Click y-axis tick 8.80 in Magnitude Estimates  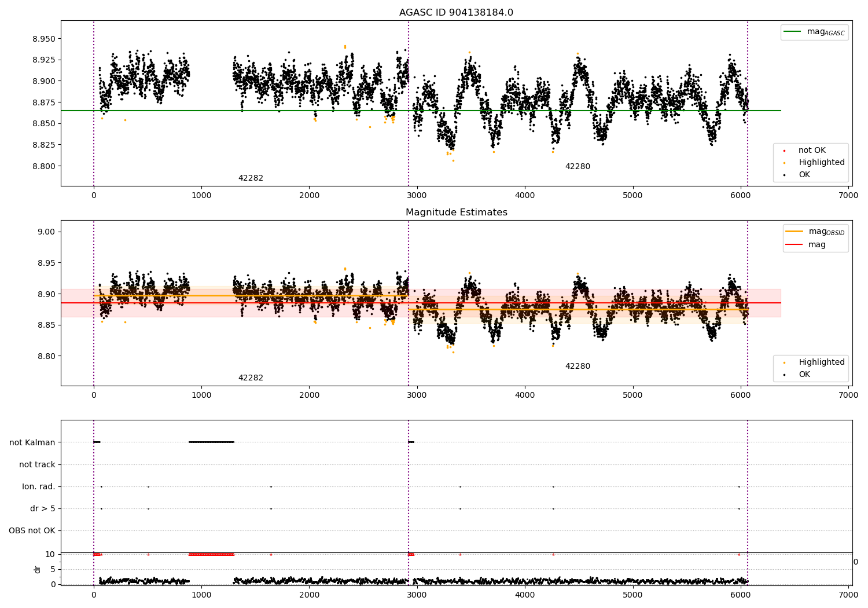tap(46, 356)
